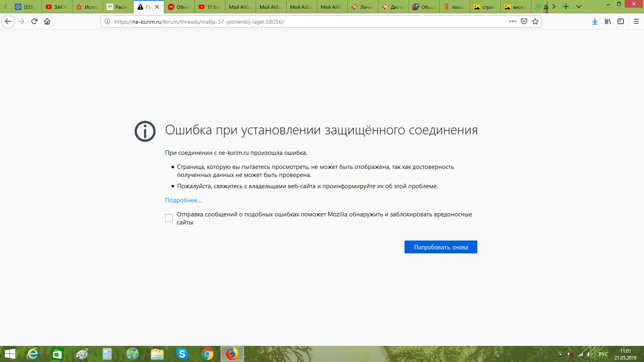Show site information icon in address bar
Screen dimensions: 644x362
point(107,22)
